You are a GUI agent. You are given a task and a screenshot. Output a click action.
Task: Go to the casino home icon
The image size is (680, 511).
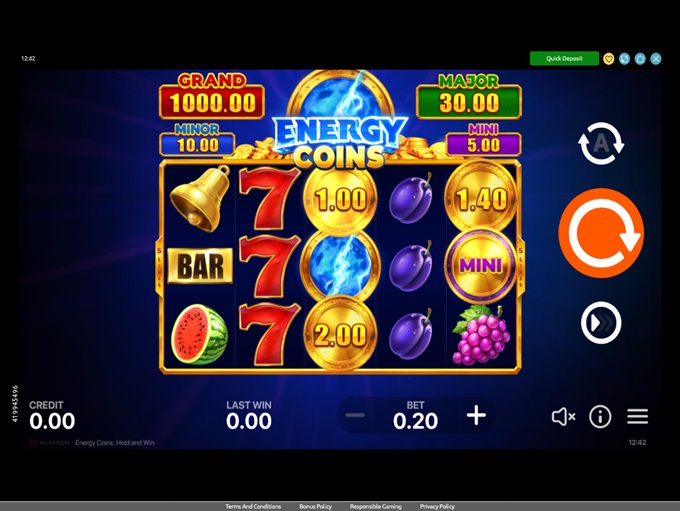[x=640, y=59]
